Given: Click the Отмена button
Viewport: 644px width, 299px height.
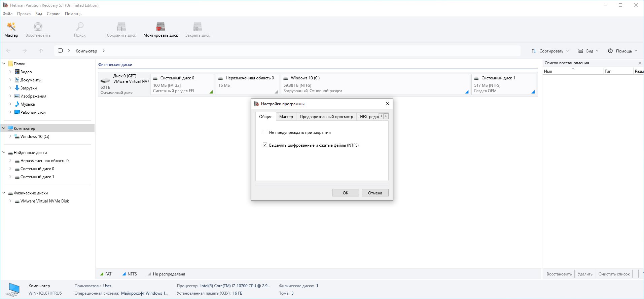Looking at the screenshot, I should coord(375,193).
